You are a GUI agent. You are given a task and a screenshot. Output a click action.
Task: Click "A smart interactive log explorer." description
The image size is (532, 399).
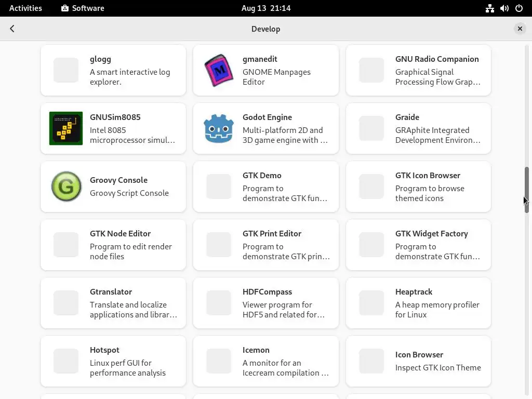pos(130,77)
